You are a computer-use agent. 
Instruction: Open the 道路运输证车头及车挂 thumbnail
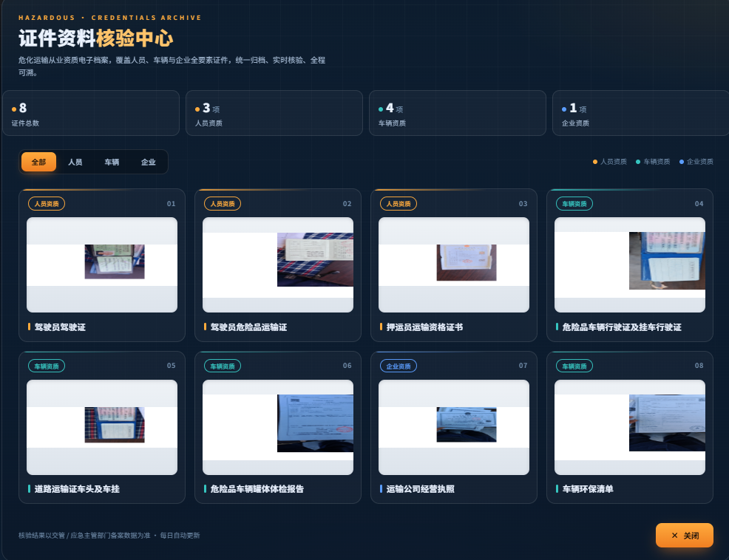point(102,427)
